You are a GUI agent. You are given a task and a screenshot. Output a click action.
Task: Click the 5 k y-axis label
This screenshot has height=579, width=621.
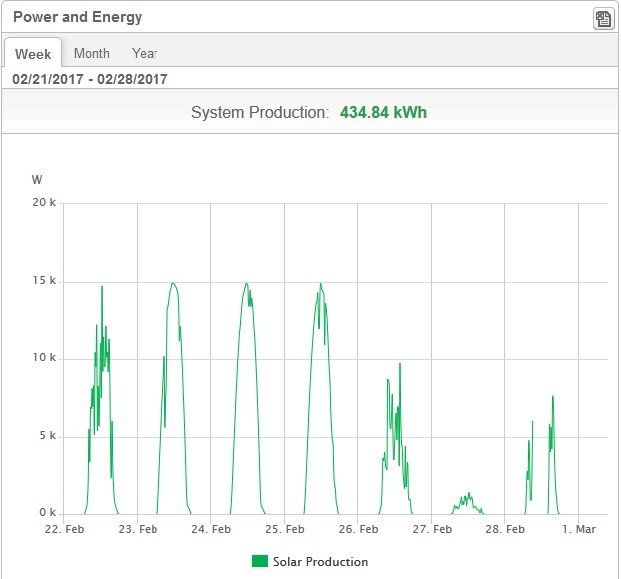[48, 436]
